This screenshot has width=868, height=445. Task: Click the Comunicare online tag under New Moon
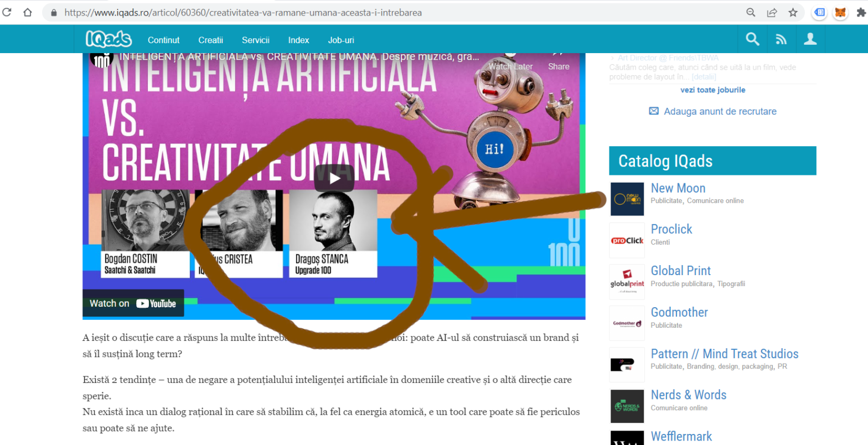715,201
